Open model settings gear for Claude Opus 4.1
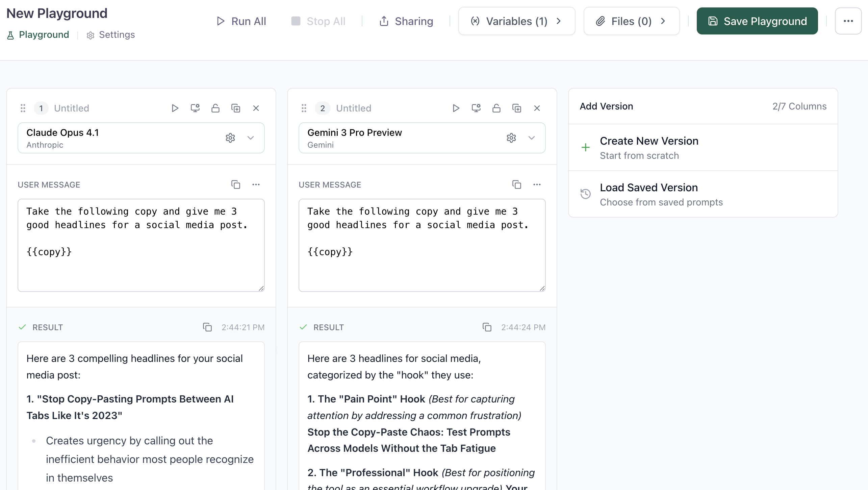 point(230,138)
